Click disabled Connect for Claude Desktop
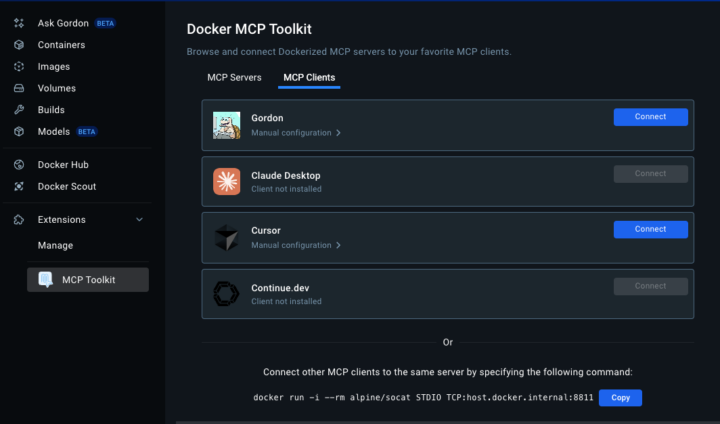The width and height of the screenshot is (720, 424). (651, 174)
